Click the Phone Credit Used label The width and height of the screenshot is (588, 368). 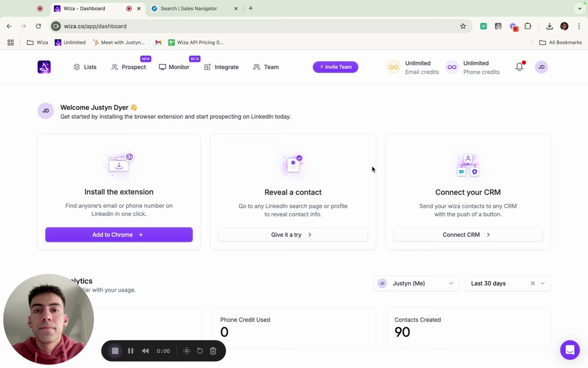point(245,320)
